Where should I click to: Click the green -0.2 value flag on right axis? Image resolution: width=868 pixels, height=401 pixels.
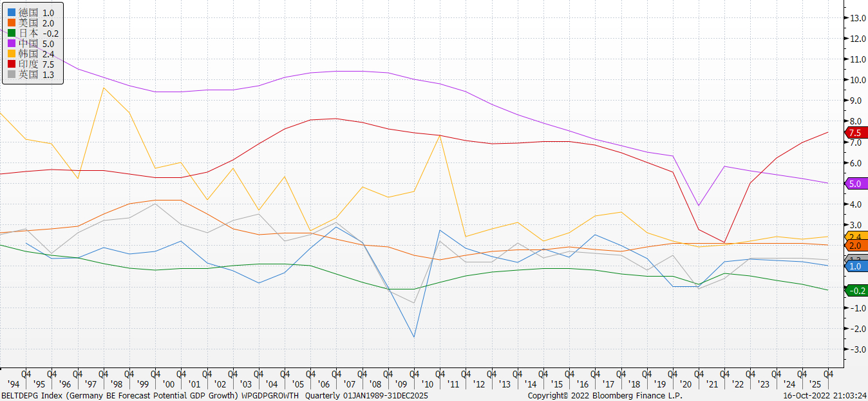point(856,291)
